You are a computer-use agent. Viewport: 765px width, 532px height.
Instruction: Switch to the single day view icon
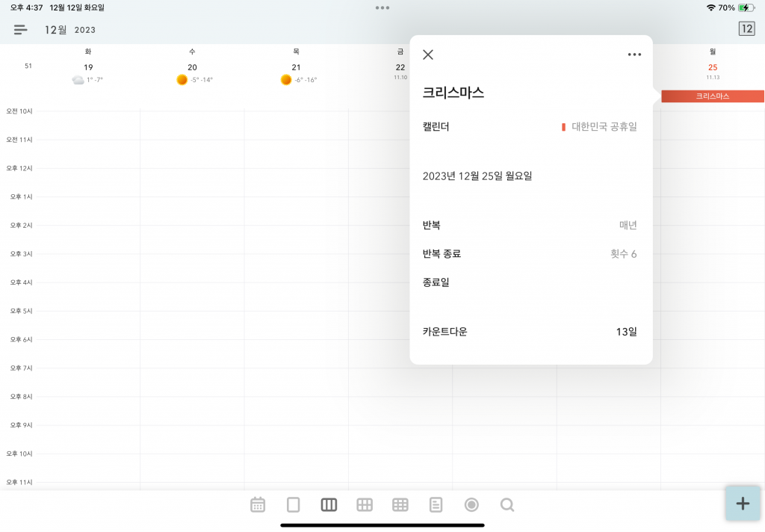pos(293,504)
